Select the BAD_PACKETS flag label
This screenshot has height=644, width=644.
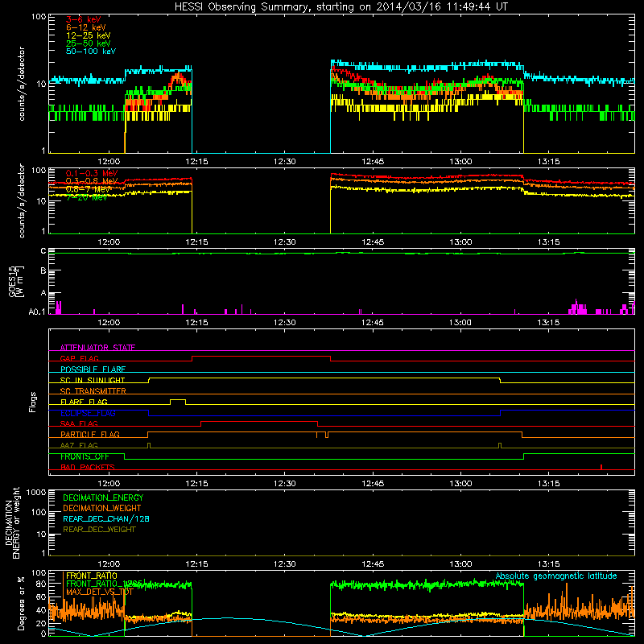point(88,467)
